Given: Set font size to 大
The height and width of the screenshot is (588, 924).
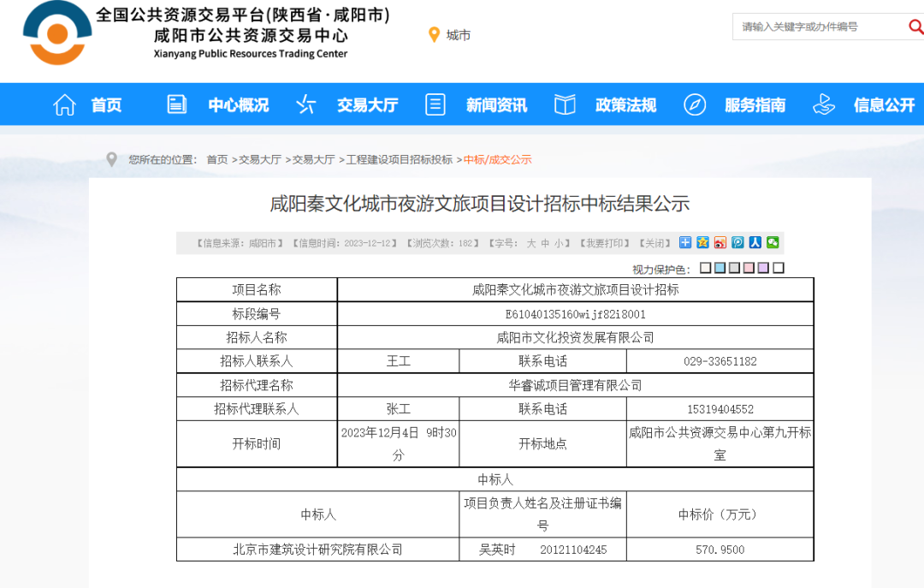Looking at the screenshot, I should point(531,243).
